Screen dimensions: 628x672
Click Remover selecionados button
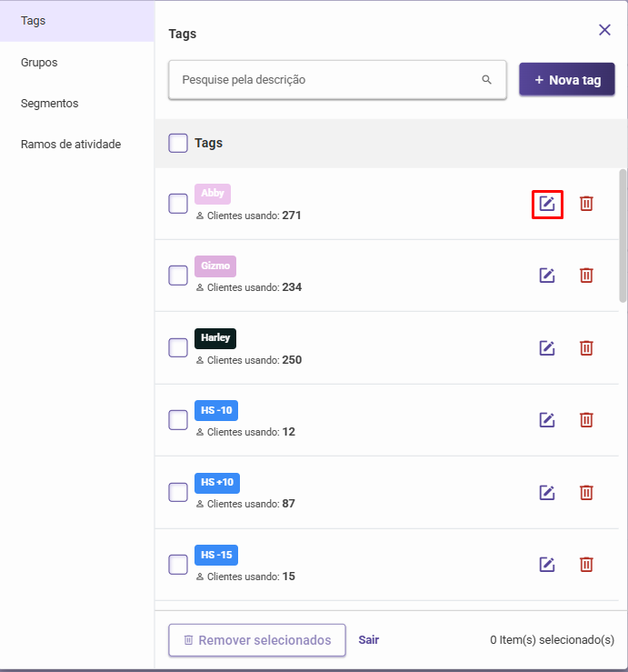257,640
